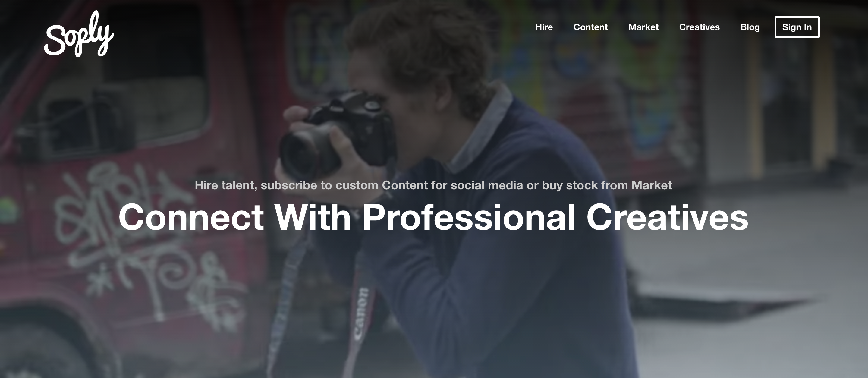Screen dimensions: 868x378
Task: Click the word "Creatives" in the big headline
Action: coord(667,217)
